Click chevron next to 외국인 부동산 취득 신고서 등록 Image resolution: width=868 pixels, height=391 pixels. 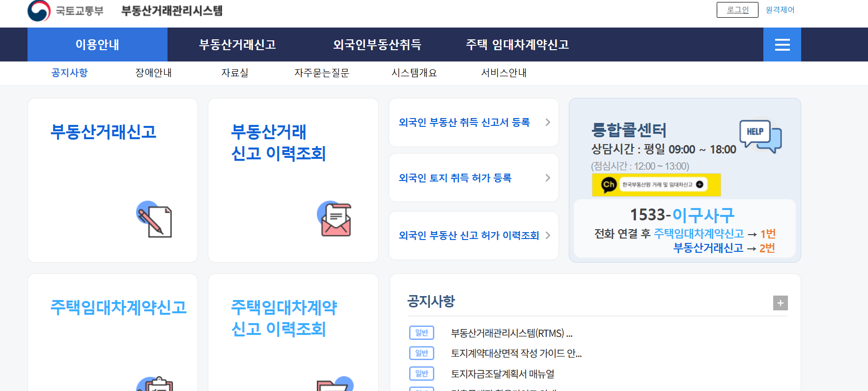click(x=548, y=122)
